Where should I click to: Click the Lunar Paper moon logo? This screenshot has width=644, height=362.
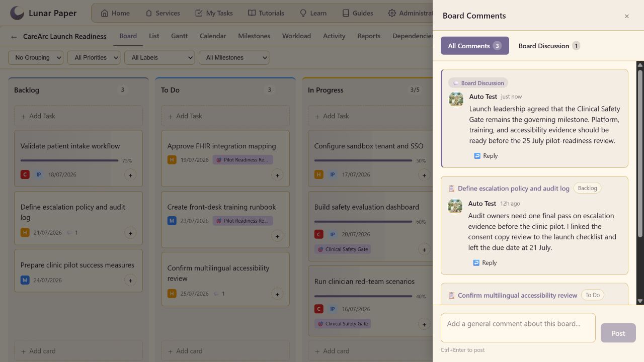[17, 13]
